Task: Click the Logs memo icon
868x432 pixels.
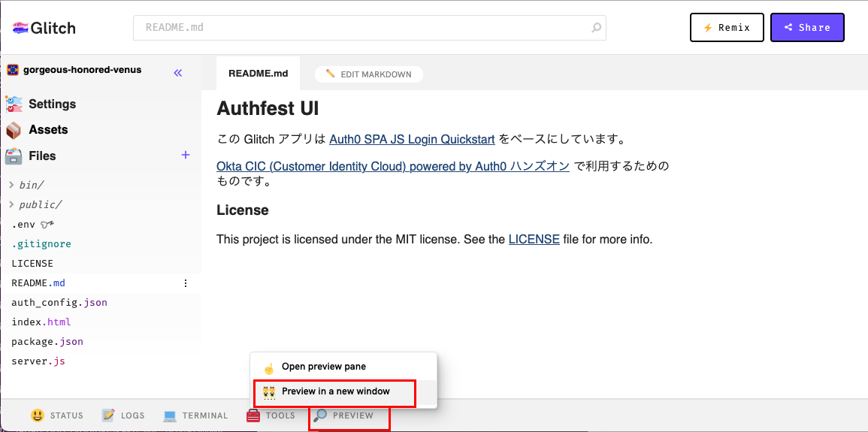Action: (x=108, y=415)
